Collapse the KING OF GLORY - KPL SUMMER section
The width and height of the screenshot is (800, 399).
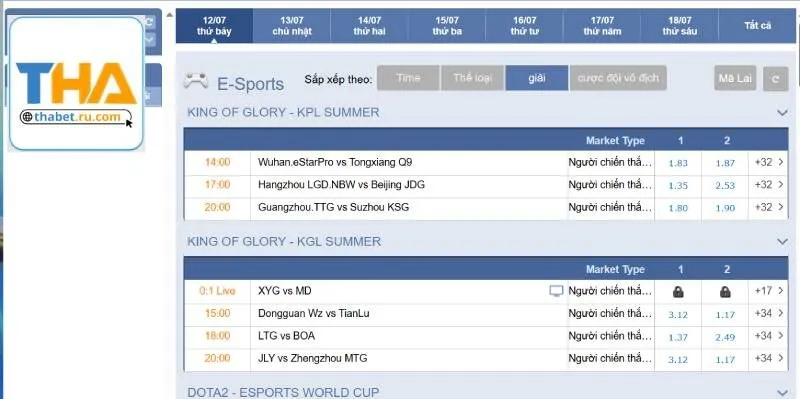pos(782,113)
